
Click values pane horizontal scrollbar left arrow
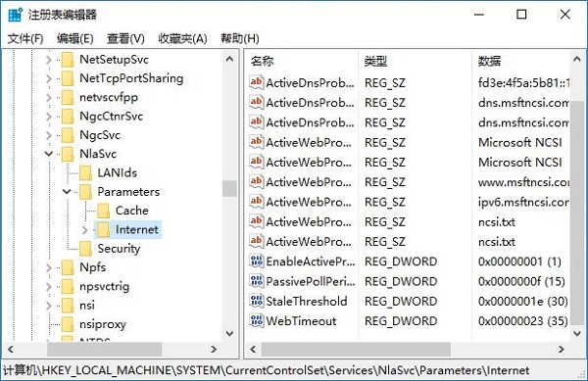tap(253, 349)
